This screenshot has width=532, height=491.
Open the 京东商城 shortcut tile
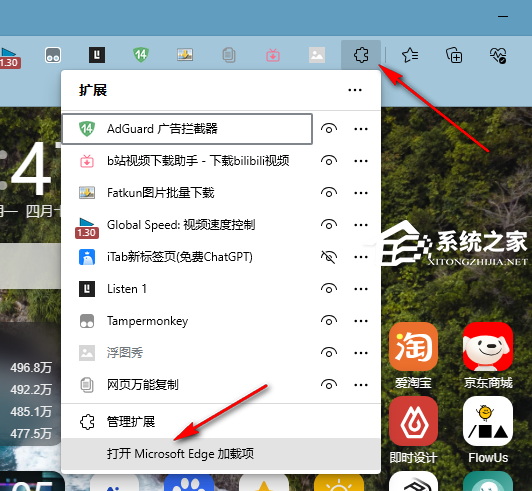click(488, 356)
